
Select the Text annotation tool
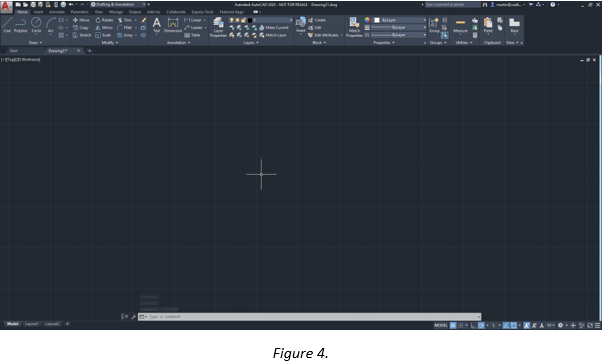(156, 25)
